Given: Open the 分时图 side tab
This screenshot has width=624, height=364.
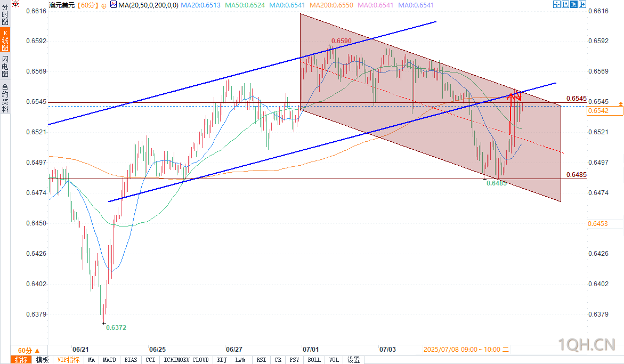Looking at the screenshot, I should [x=5, y=14].
